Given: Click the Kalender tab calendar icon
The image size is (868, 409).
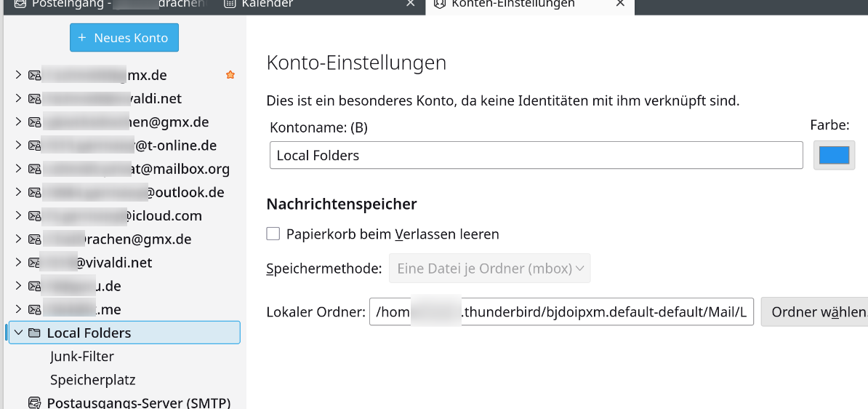Looking at the screenshot, I should pyautogui.click(x=230, y=4).
